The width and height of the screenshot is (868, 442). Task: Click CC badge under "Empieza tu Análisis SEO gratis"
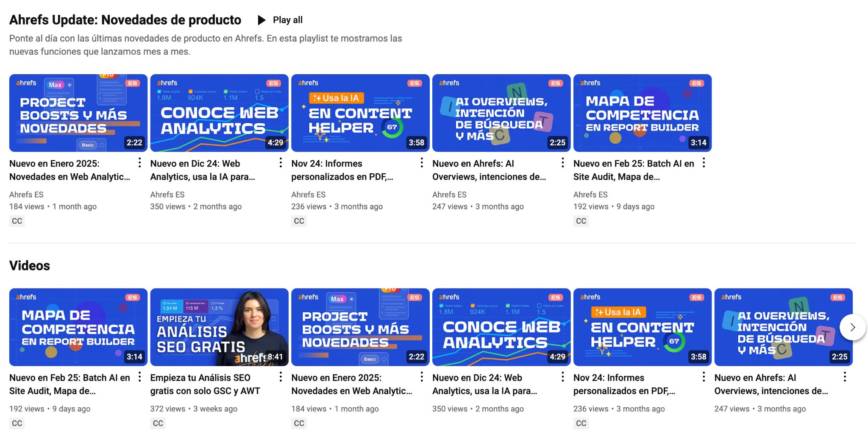(158, 423)
